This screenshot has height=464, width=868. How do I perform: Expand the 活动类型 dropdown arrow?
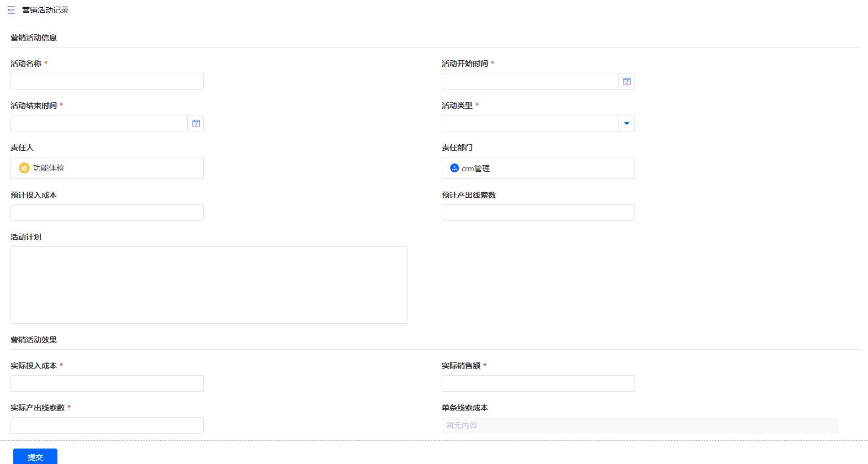point(627,123)
